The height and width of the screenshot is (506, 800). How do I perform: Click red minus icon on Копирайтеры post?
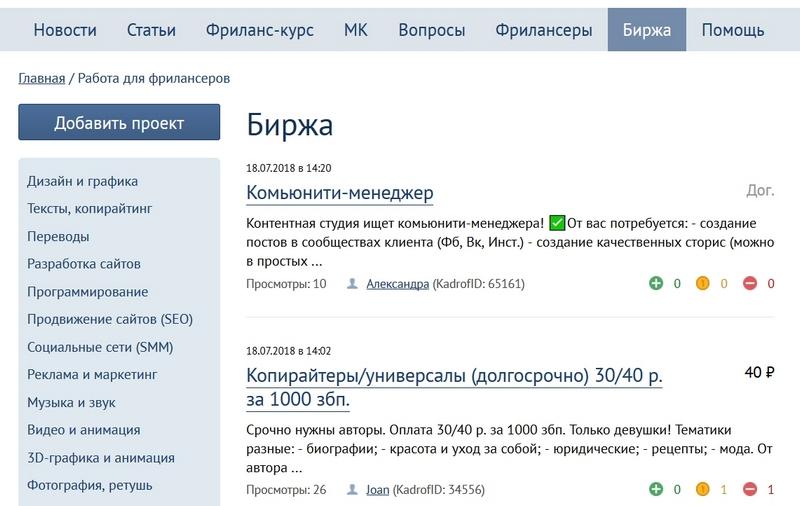750,490
